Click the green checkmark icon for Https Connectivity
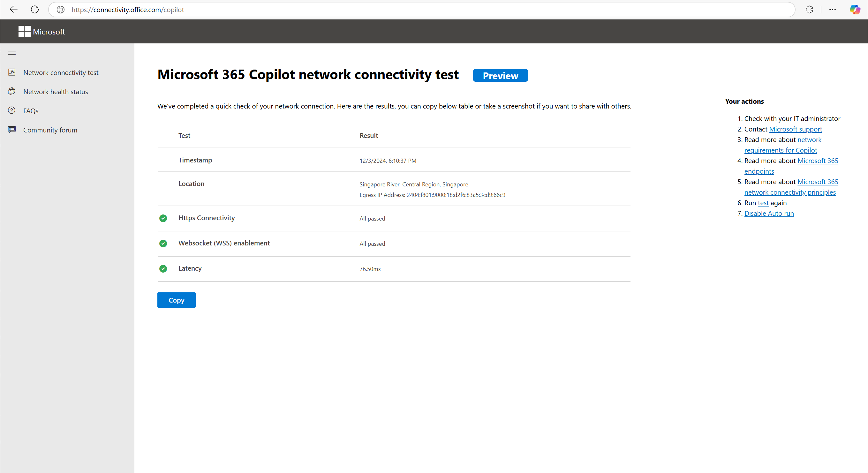 pyautogui.click(x=162, y=218)
